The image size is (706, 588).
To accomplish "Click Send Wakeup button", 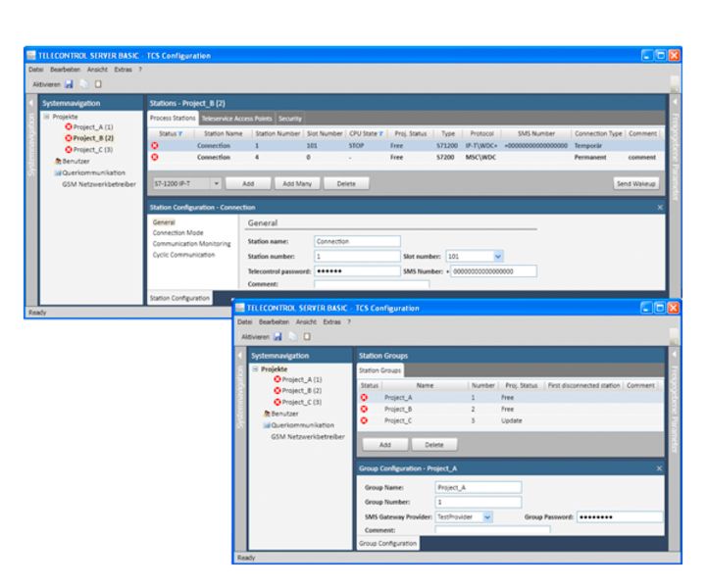I will click(x=636, y=183).
